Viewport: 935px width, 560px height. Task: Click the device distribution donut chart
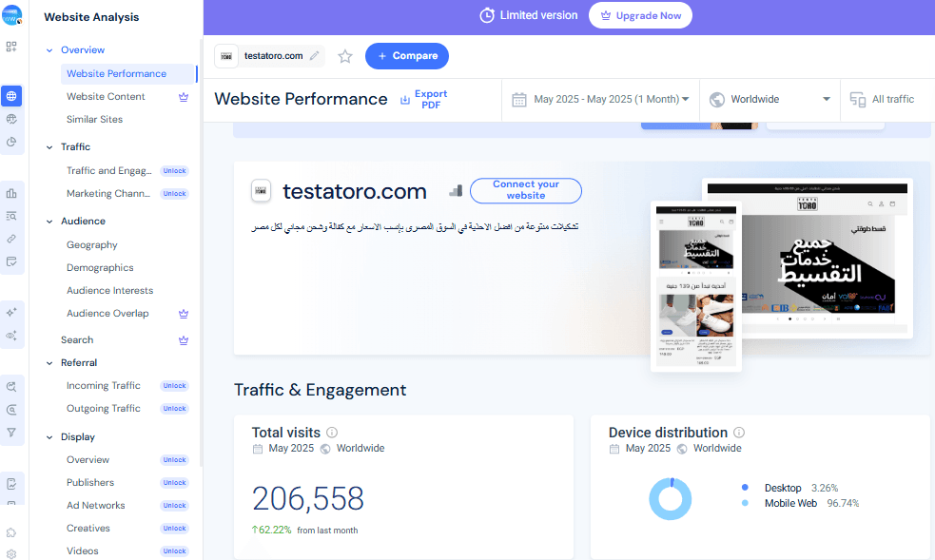pos(671,498)
